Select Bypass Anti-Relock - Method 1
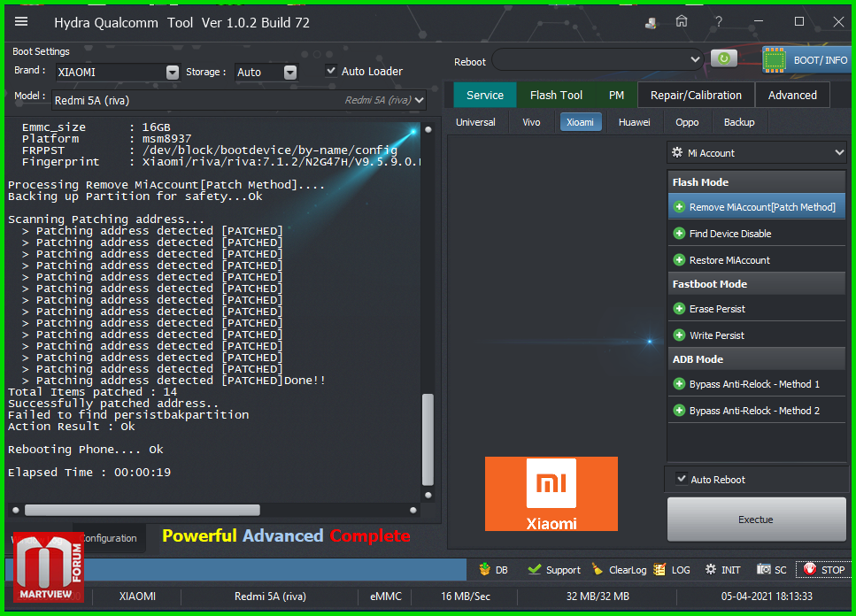The image size is (856, 616). [757, 384]
